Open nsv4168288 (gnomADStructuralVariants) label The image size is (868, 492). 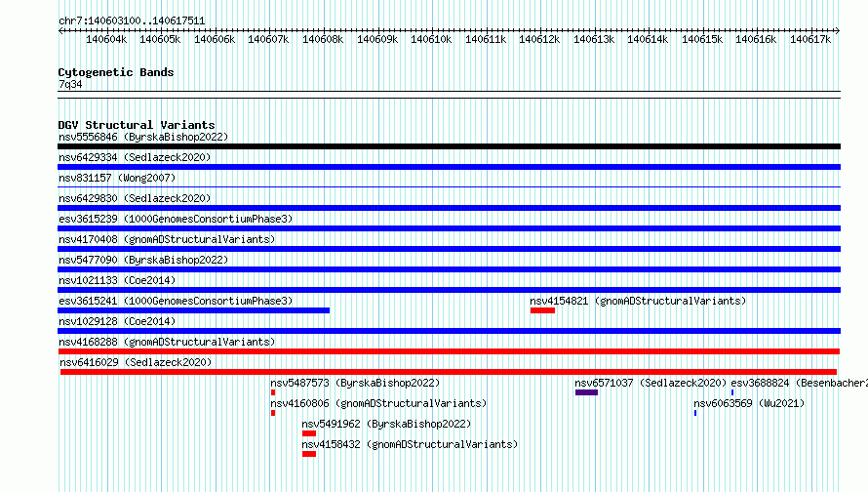(x=167, y=342)
